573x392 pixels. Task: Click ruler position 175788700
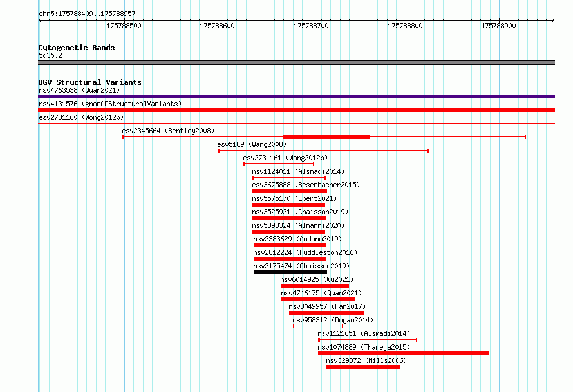311,26
